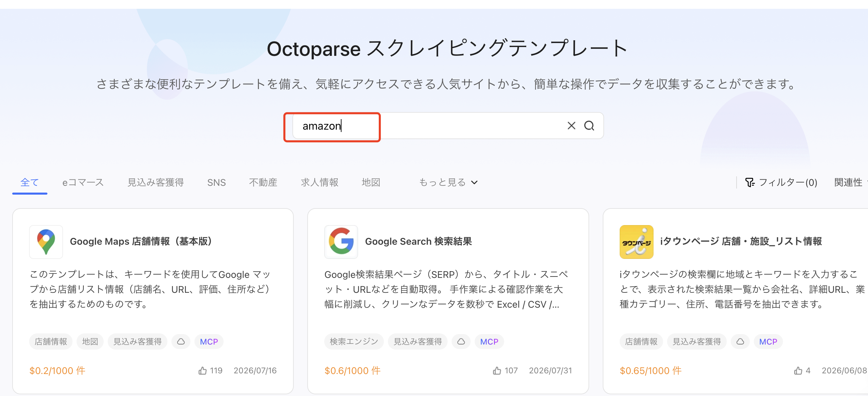
Task: Click the iタウンページ template description text
Action: [x=742, y=289]
